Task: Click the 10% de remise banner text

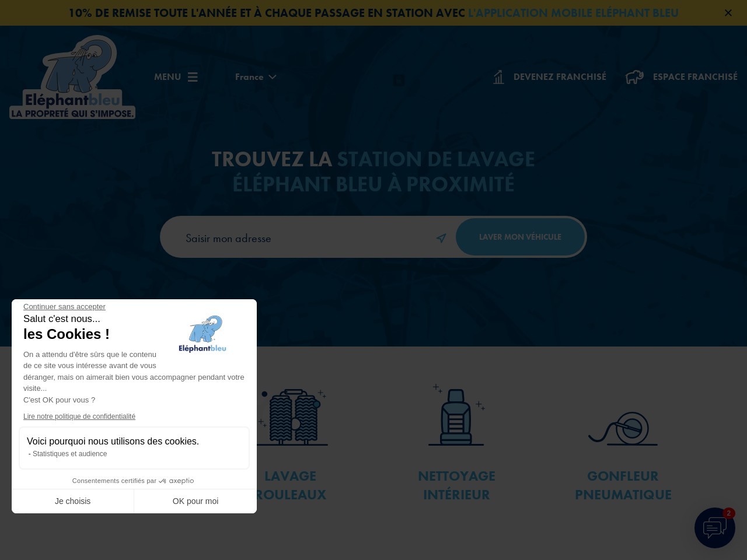Action: coord(267,13)
